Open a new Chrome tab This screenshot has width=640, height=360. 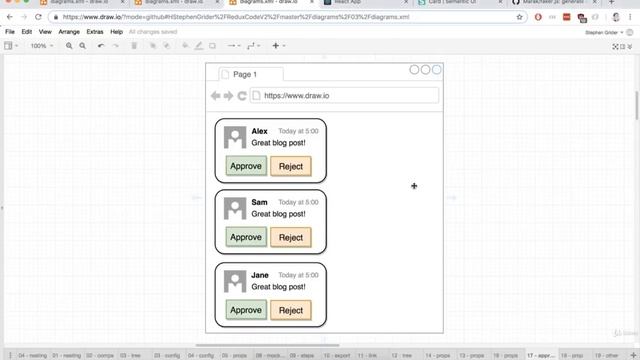[611, 2]
